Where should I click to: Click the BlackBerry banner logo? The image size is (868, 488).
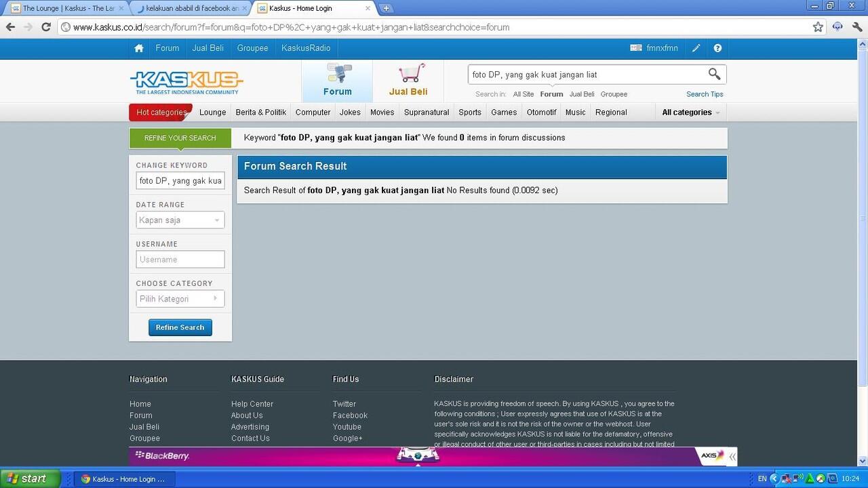[x=163, y=456]
